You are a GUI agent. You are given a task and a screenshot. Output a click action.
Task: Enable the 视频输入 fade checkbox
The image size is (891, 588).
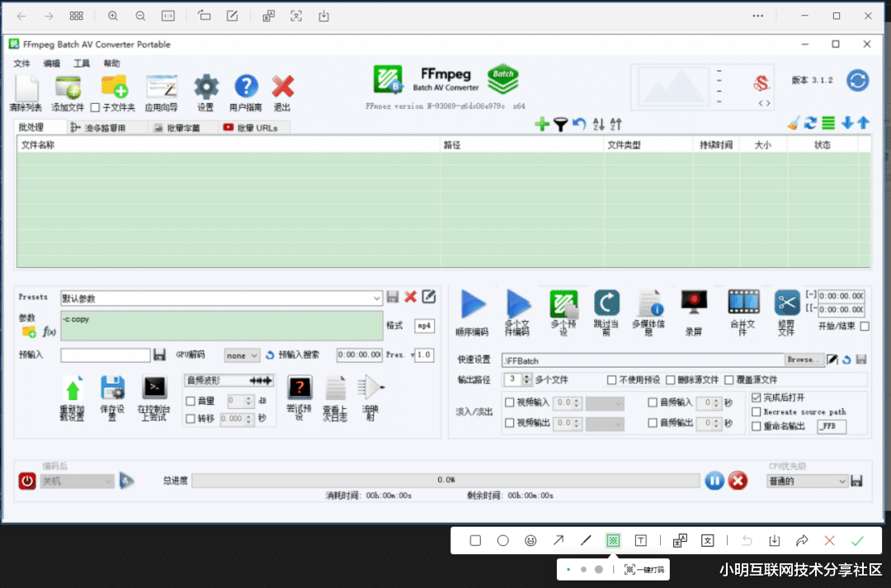(510, 402)
